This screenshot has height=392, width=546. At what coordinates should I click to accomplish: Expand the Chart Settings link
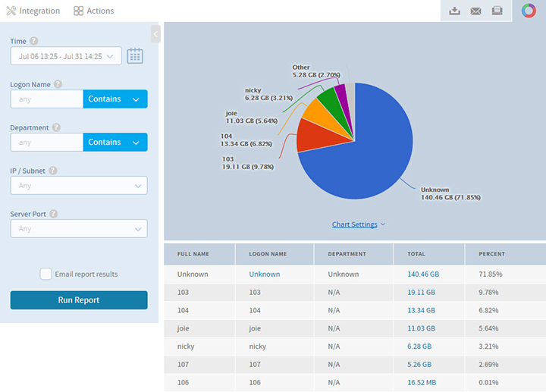[x=359, y=224]
